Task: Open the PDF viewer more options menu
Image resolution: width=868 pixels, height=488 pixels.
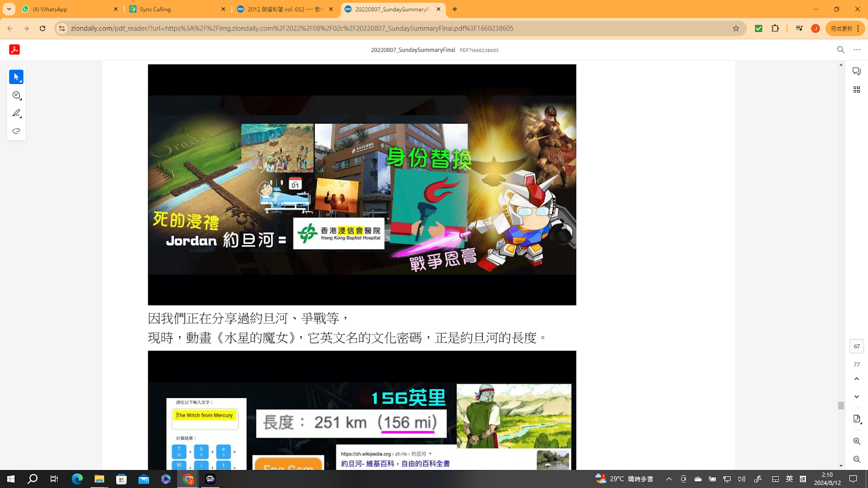Action: coord(857,49)
